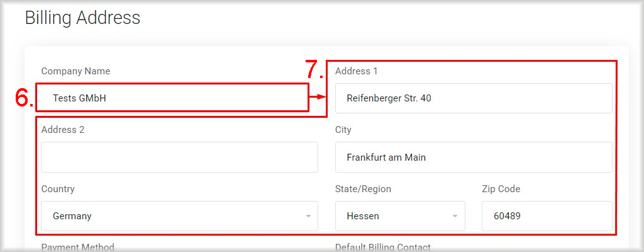
Task: Click the Country label above Germany
Action: click(x=58, y=189)
